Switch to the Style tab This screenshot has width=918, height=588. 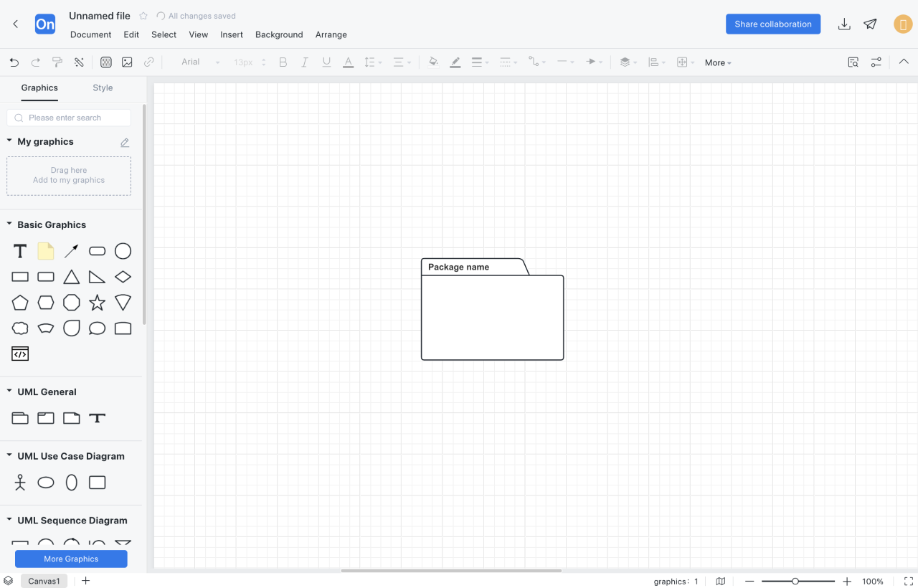103,87
